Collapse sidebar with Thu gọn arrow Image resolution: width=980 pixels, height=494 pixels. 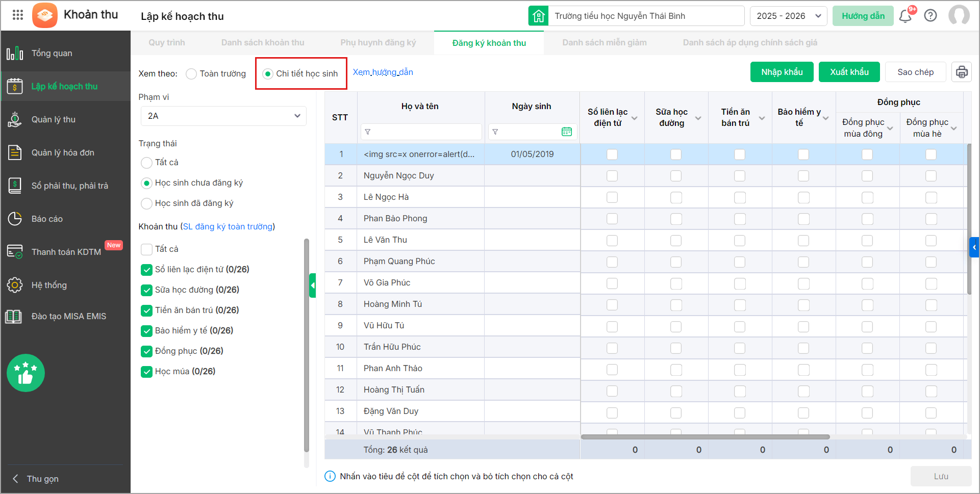click(x=15, y=479)
